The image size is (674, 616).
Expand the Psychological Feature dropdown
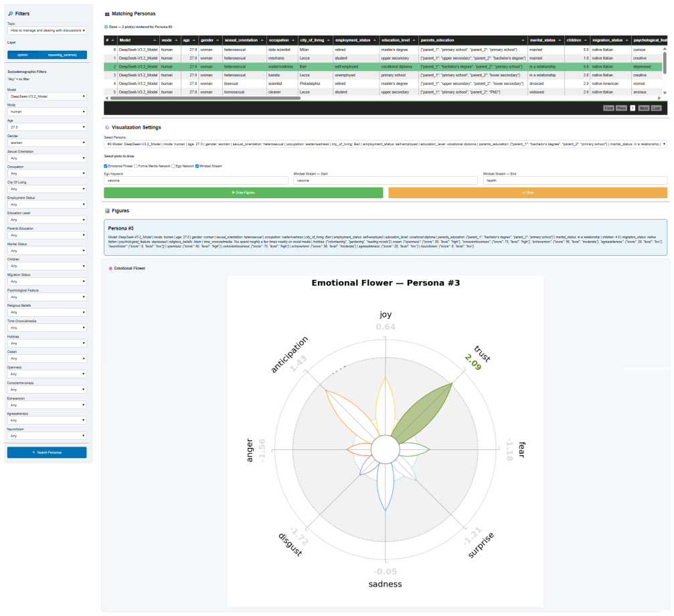click(47, 297)
